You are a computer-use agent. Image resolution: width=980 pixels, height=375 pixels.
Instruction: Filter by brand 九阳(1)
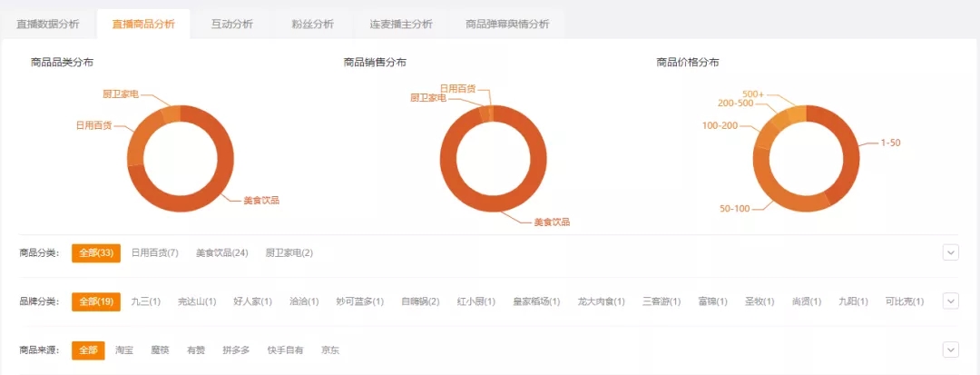(854, 301)
